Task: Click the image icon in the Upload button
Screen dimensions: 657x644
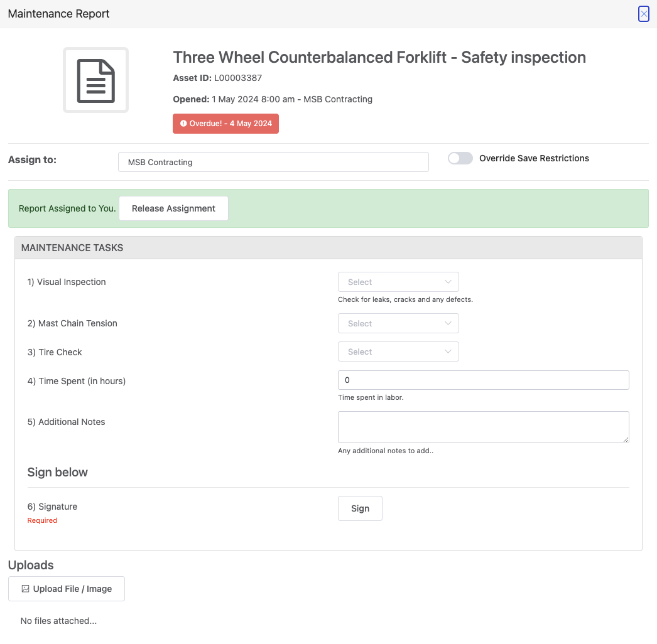Action: click(24, 588)
